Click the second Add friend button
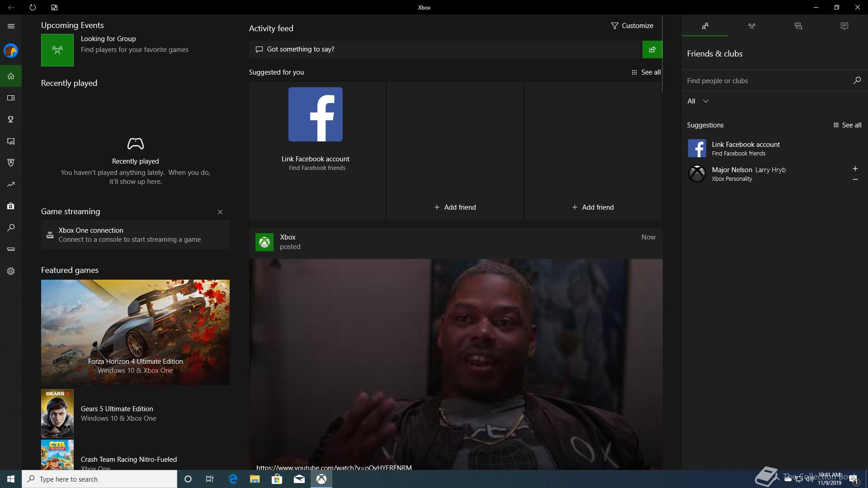Screen dimensions: 868x488 [x=593, y=207]
